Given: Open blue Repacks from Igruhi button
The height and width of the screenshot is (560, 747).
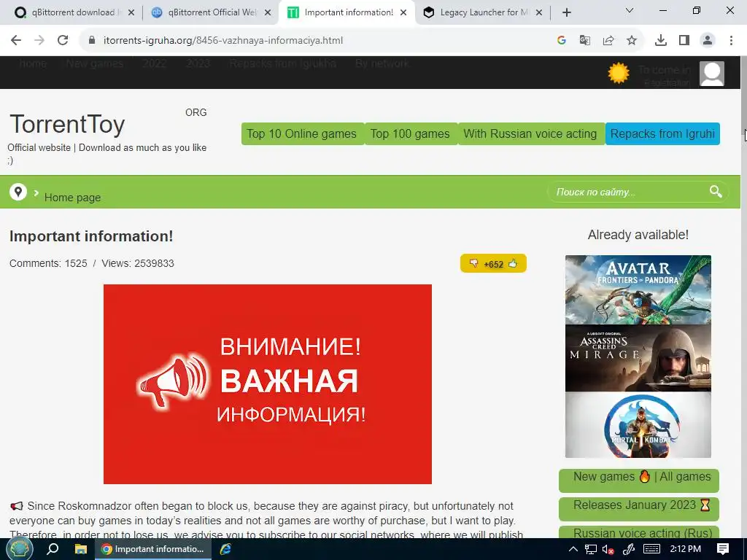Looking at the screenshot, I should coord(662,134).
